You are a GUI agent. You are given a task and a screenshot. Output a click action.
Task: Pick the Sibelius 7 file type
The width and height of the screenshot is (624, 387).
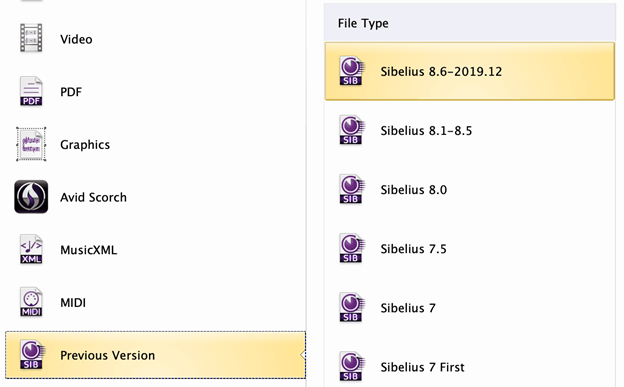click(470, 307)
